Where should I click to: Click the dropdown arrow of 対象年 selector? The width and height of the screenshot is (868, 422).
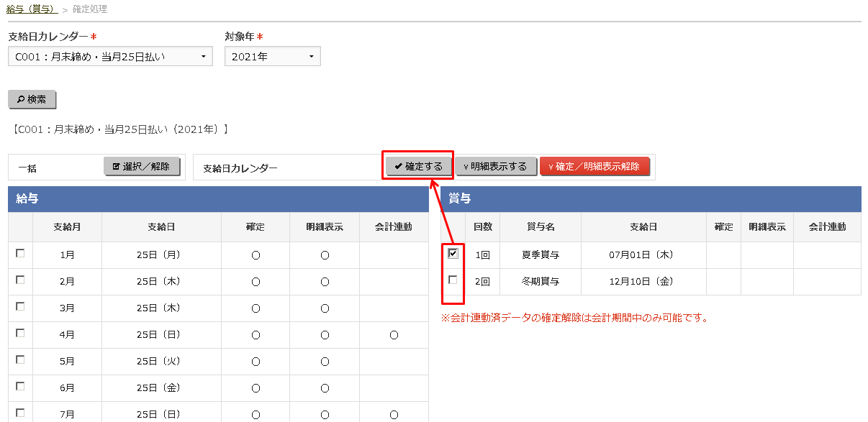[311, 56]
